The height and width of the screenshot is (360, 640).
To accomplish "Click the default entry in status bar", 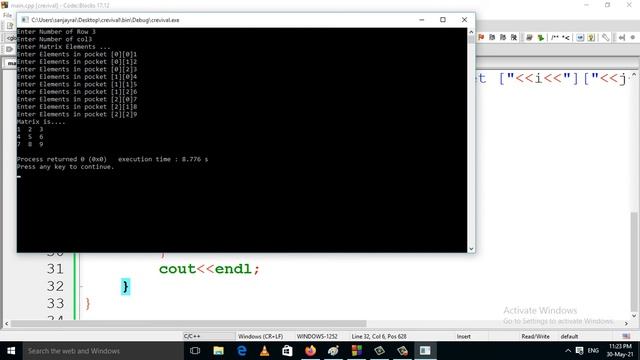I will point(569,336).
